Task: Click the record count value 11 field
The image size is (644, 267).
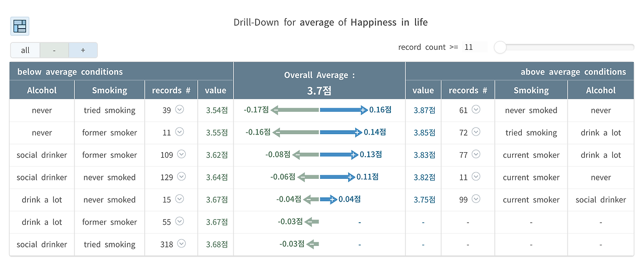Action: pos(474,47)
